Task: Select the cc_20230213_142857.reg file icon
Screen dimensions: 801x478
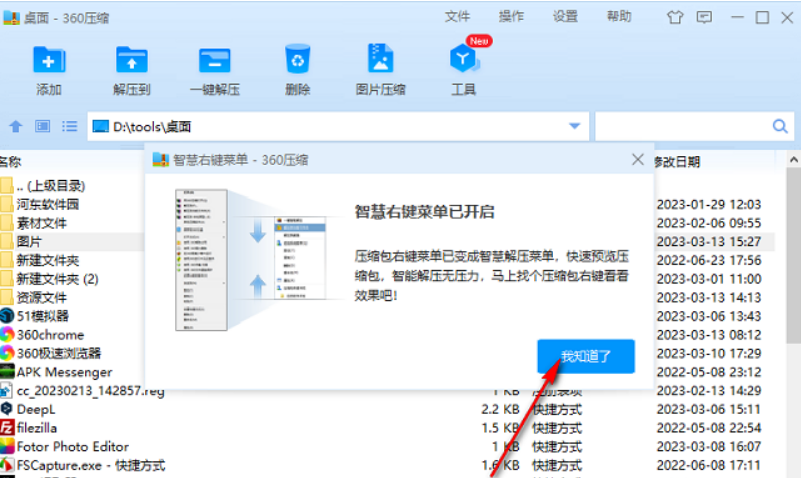Action: [6, 391]
